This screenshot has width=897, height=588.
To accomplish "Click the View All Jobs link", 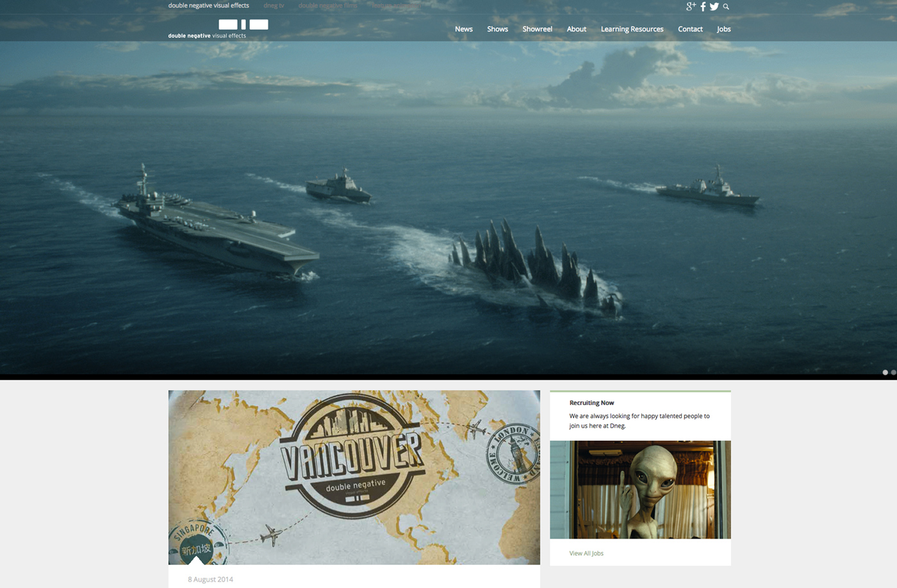I will pos(586,553).
